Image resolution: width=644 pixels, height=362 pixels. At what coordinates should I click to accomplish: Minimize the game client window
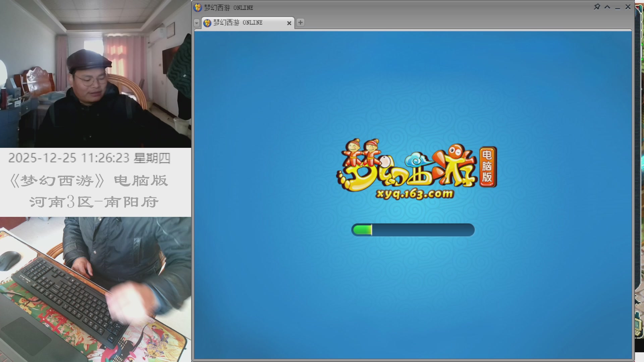click(618, 7)
